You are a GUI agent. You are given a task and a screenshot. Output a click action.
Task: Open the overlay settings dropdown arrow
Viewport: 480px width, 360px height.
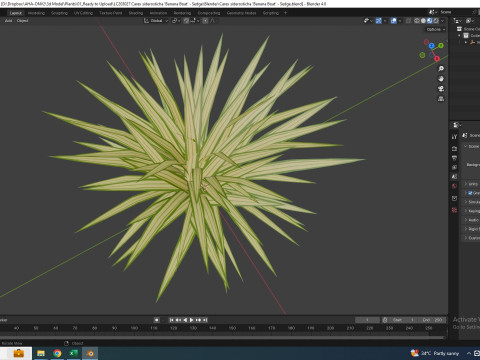pyautogui.click(x=400, y=21)
